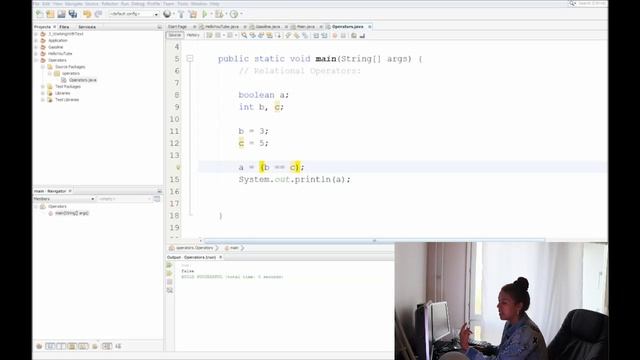Click the Profile Project clock icon
Screen dimensions: 640x360
233,14
